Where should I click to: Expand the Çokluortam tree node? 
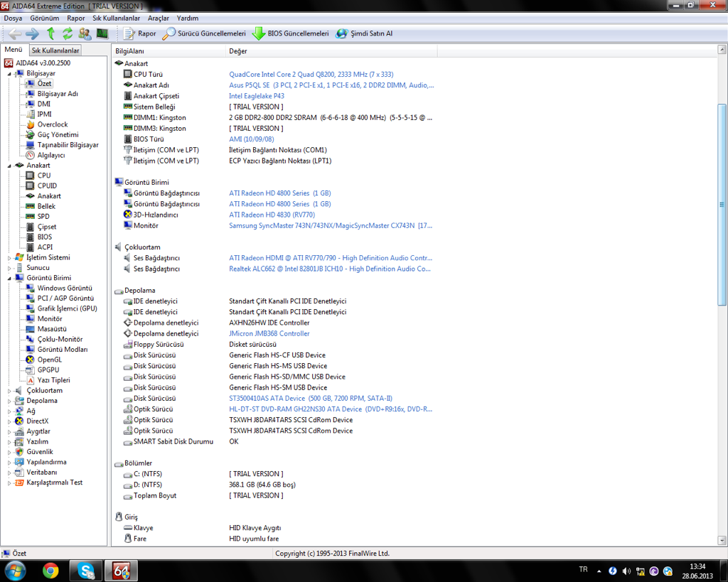9,391
